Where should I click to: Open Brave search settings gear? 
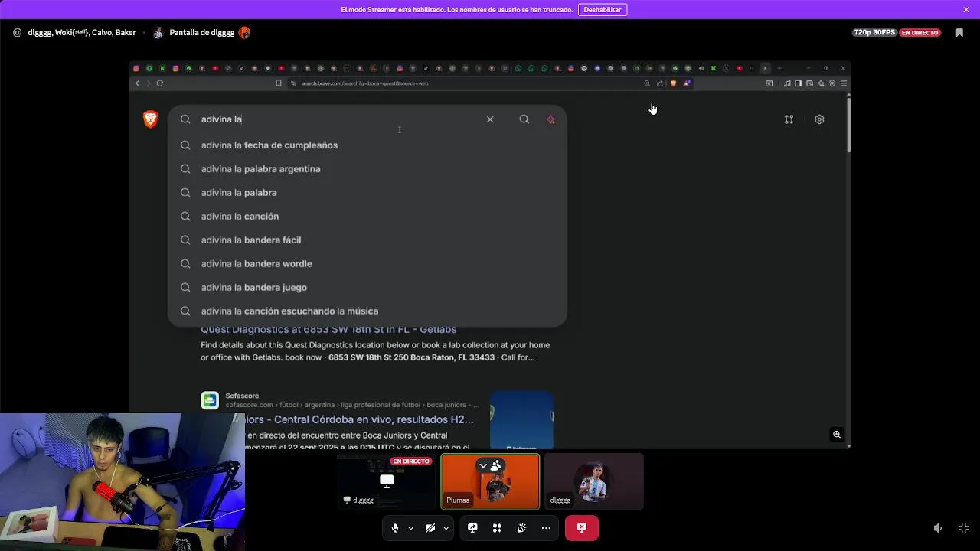pos(819,119)
